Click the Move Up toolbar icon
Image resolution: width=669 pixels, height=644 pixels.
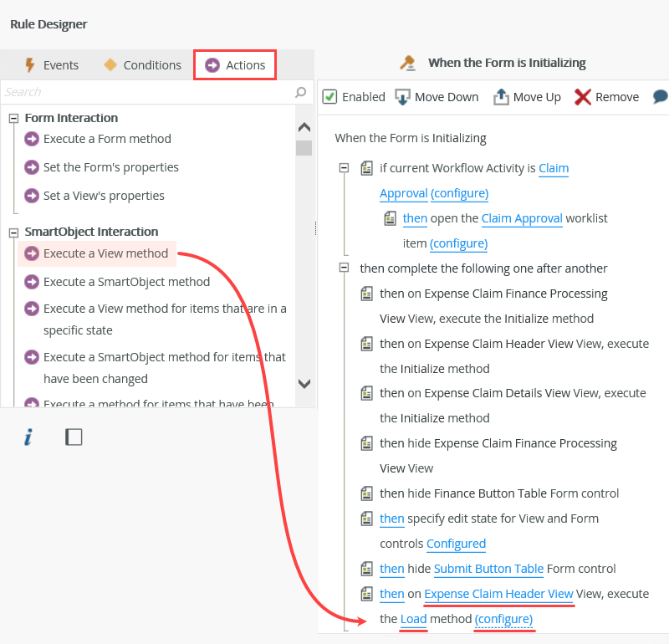point(501,96)
